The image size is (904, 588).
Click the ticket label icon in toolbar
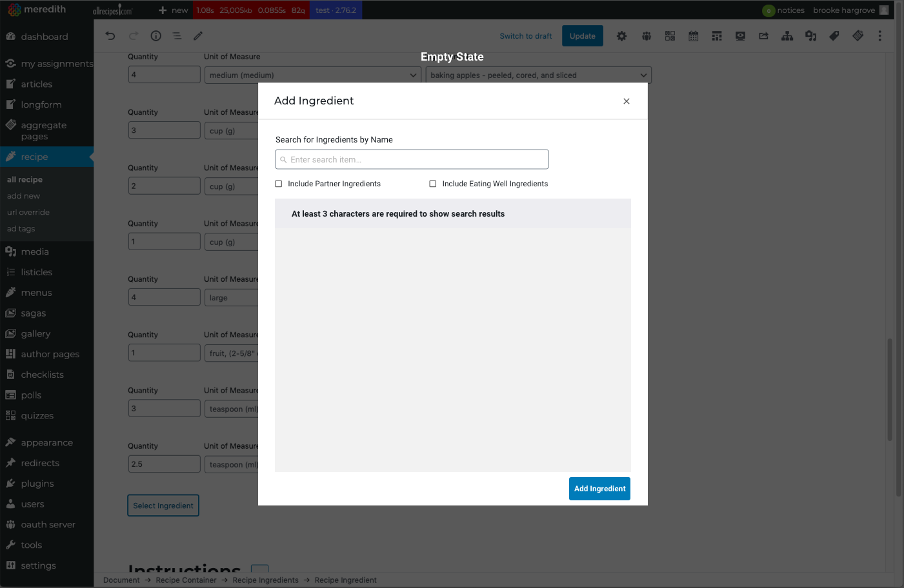point(858,36)
